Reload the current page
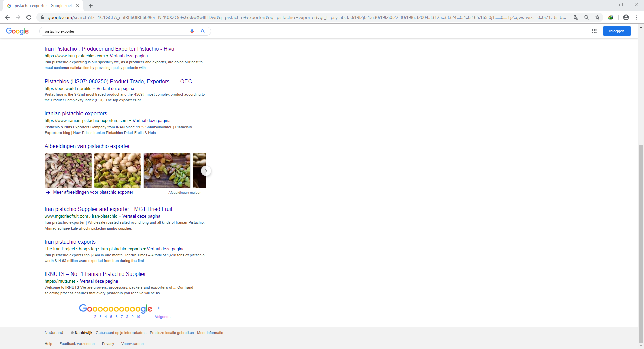The image size is (644, 349). click(x=29, y=17)
